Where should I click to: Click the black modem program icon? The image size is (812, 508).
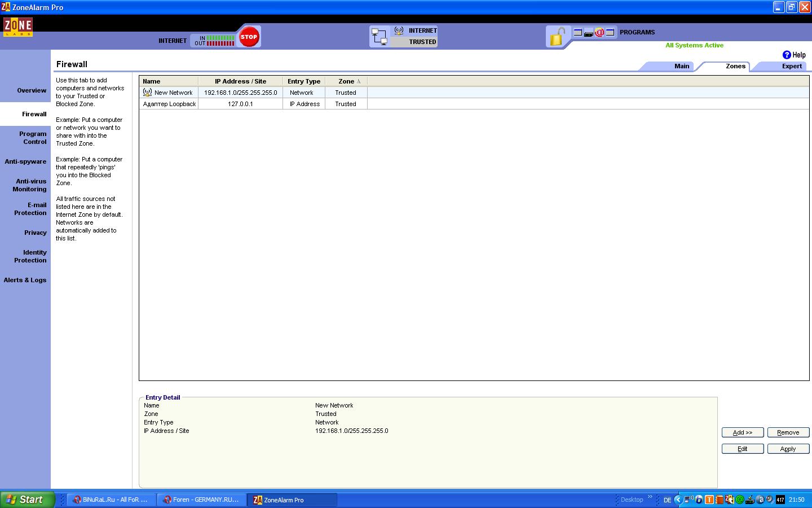pos(588,33)
